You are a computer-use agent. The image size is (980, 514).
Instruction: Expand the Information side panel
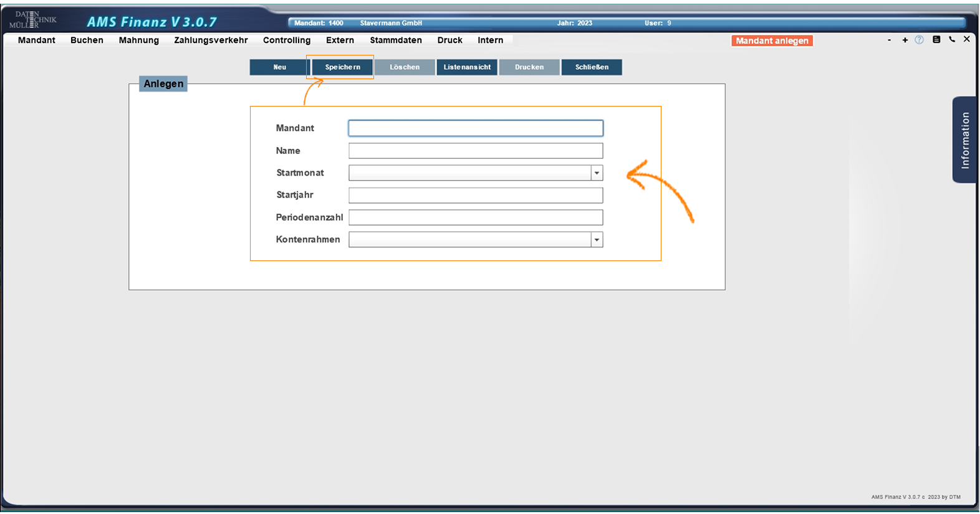coord(964,140)
